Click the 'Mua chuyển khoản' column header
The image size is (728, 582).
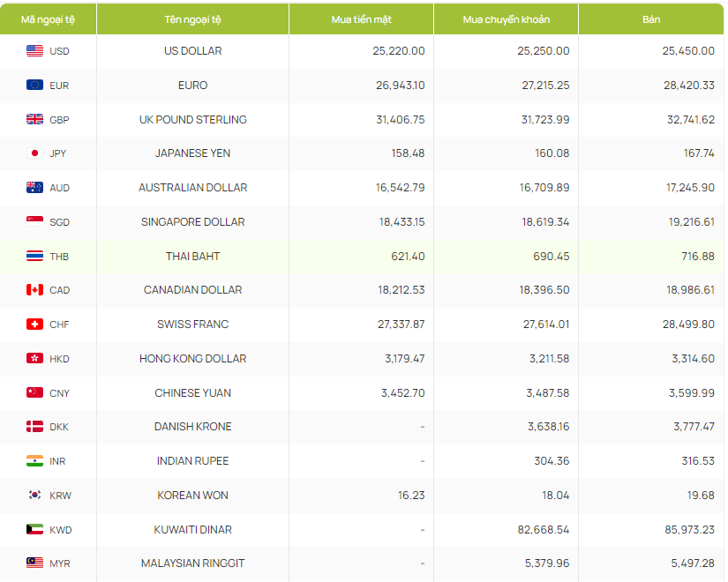click(506, 19)
